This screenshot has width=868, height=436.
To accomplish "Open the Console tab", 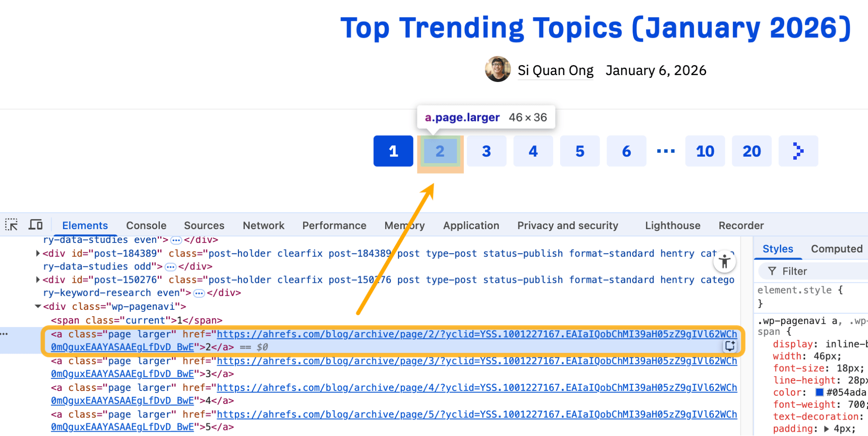I will pyautogui.click(x=146, y=226).
